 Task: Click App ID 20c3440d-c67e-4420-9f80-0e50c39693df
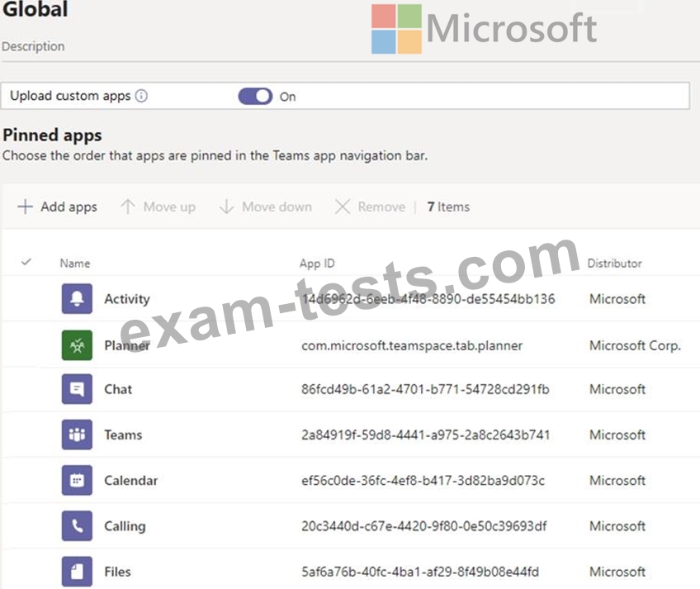click(423, 525)
